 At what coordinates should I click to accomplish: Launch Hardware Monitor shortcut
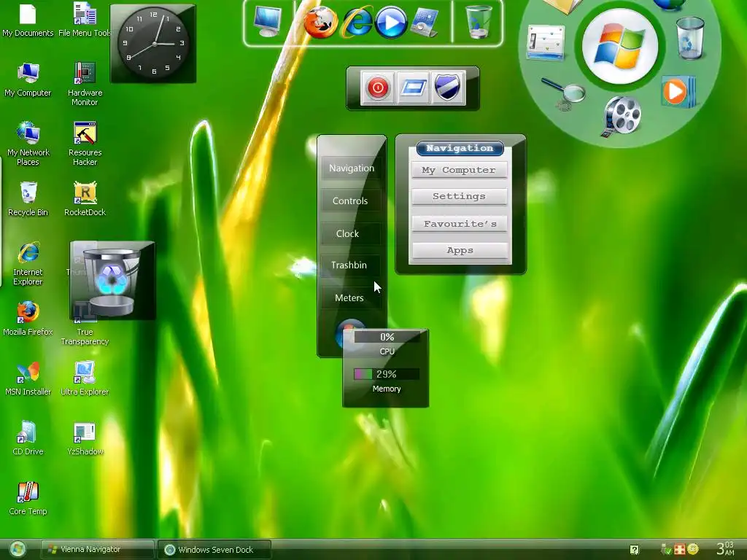[85, 84]
